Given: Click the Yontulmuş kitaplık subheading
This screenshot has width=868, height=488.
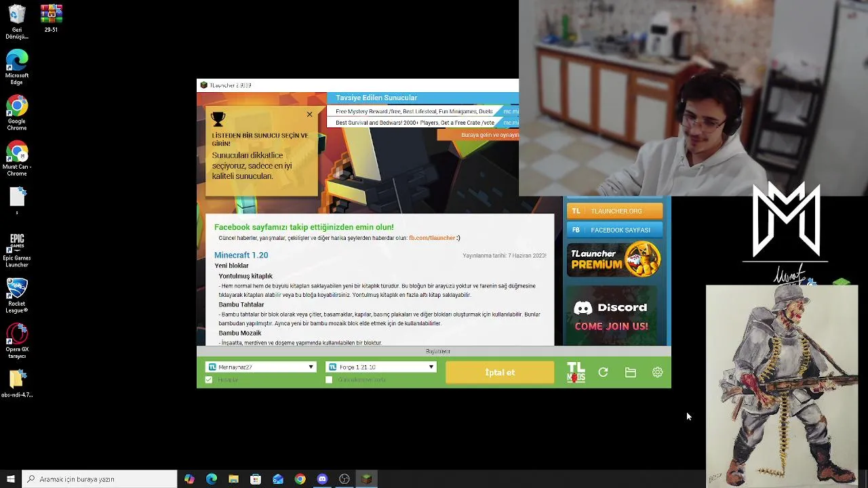Looking at the screenshot, I should 245,276.
